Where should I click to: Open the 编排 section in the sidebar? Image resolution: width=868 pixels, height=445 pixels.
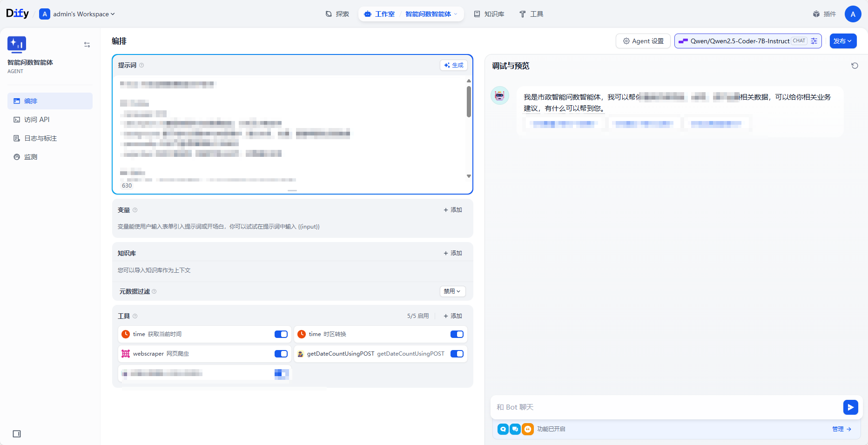pyautogui.click(x=32, y=101)
